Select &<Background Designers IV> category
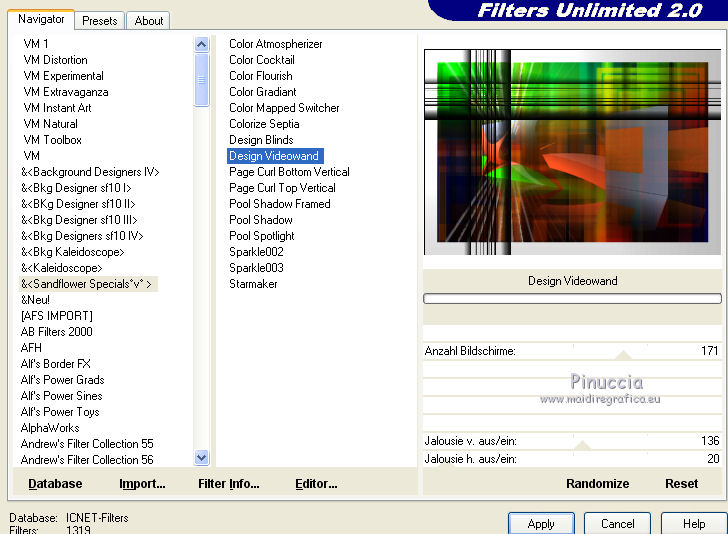 [x=90, y=172]
